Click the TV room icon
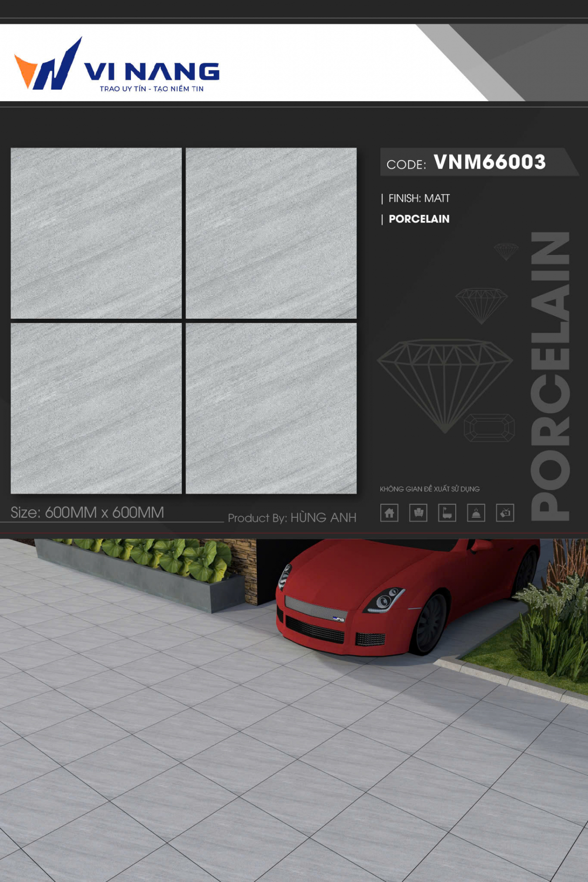Viewport: 588px width, 882px height. [x=505, y=513]
